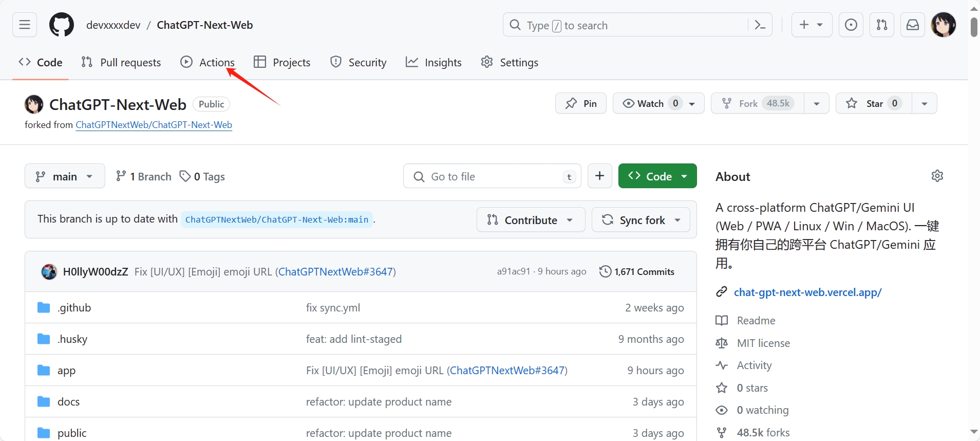Click the search bar magnifier field

tap(637, 25)
